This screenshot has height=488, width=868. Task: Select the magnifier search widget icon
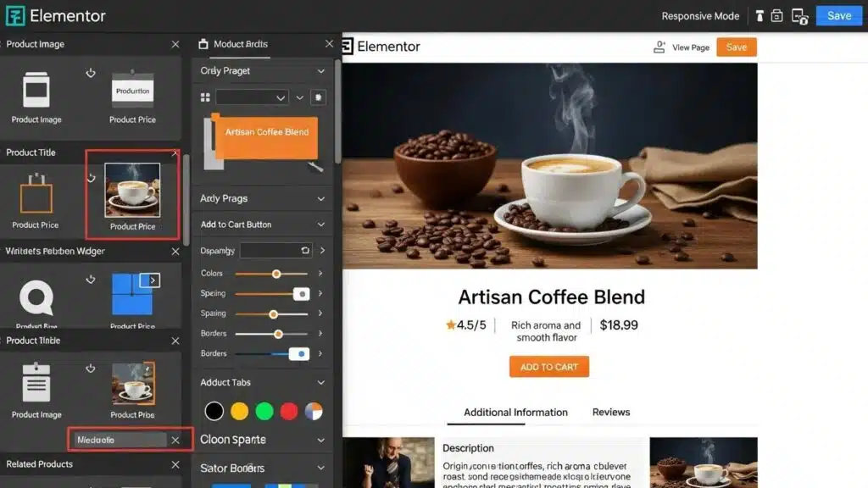36,297
